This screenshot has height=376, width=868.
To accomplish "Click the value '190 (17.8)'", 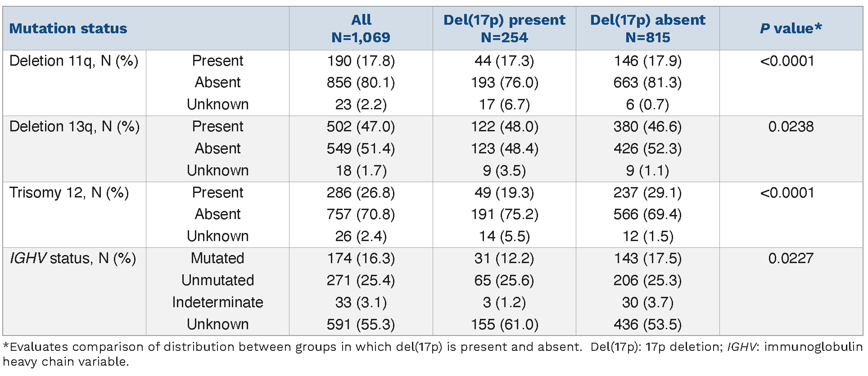I will point(361,61).
